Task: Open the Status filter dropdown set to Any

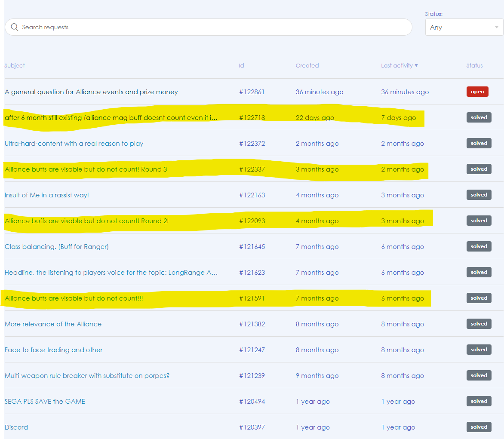Action: tap(464, 28)
